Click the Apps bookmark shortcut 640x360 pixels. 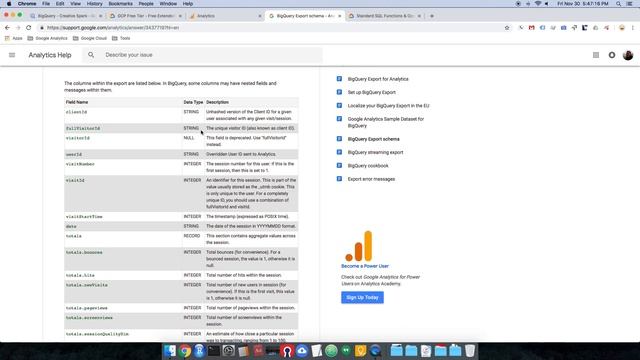coord(13,38)
